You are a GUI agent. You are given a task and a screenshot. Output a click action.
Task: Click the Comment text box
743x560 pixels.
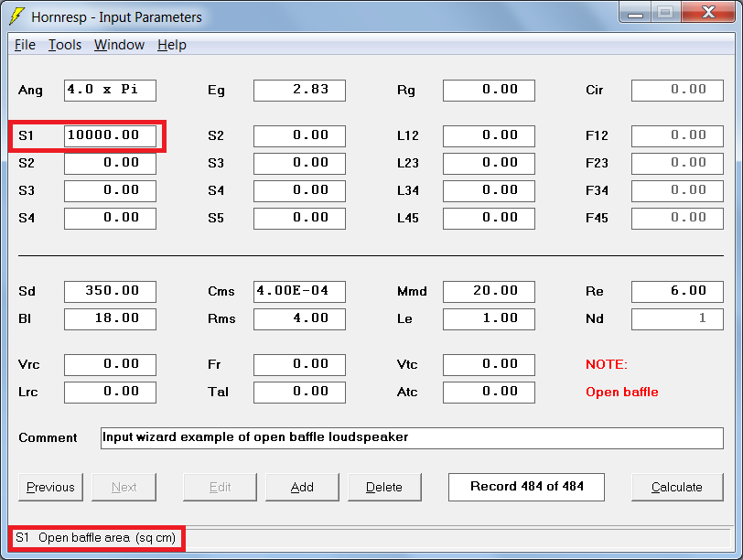pos(412,437)
